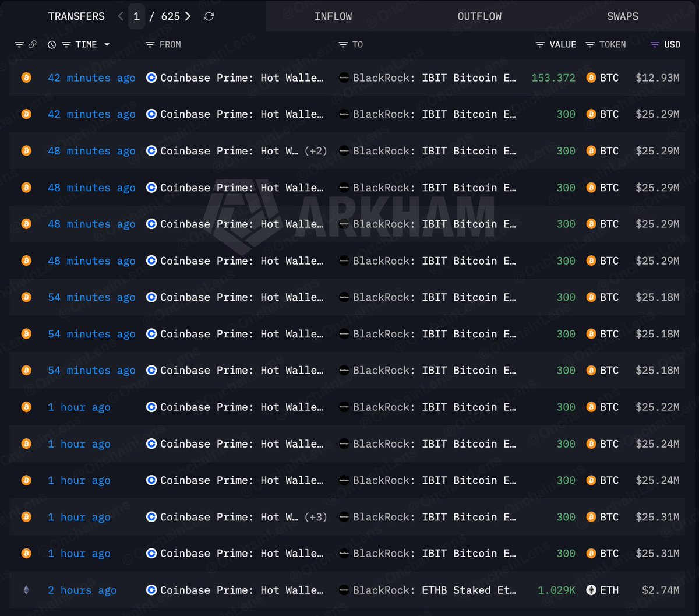Viewport: 699px width, 616px height.
Task: Click the Bitcoin chain icon in the (+3) row
Action: click(x=26, y=517)
